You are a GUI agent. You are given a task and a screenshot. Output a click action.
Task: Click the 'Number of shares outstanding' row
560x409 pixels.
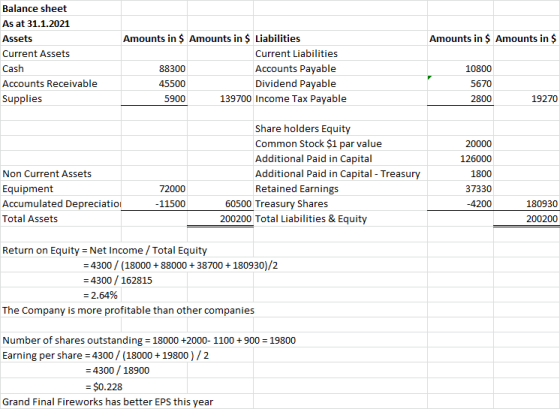point(149,340)
